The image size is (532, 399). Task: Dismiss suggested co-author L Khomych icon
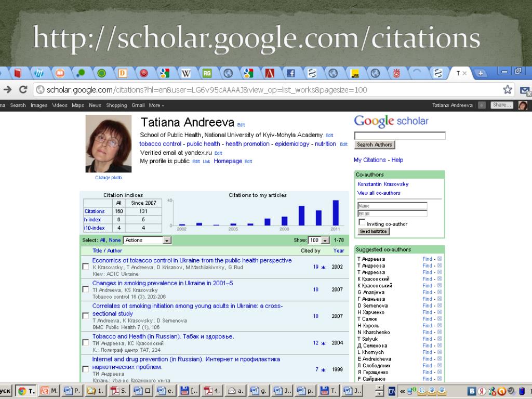pyautogui.click(x=440, y=352)
